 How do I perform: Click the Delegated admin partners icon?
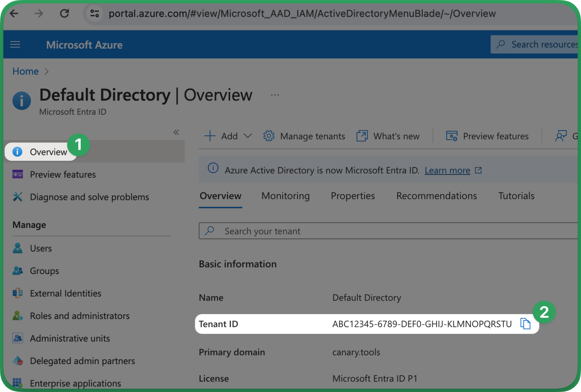point(18,361)
